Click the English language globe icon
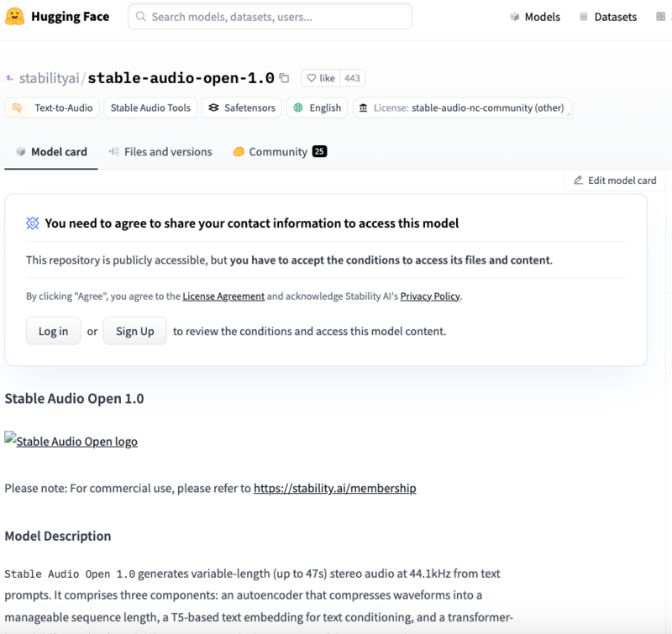Viewport: 672px width, 634px height. tap(297, 107)
